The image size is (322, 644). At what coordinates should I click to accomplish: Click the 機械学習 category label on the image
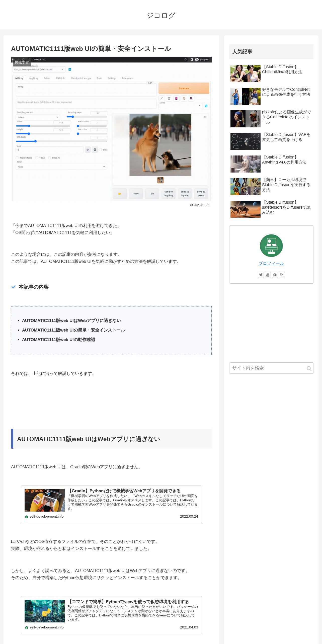[22, 62]
